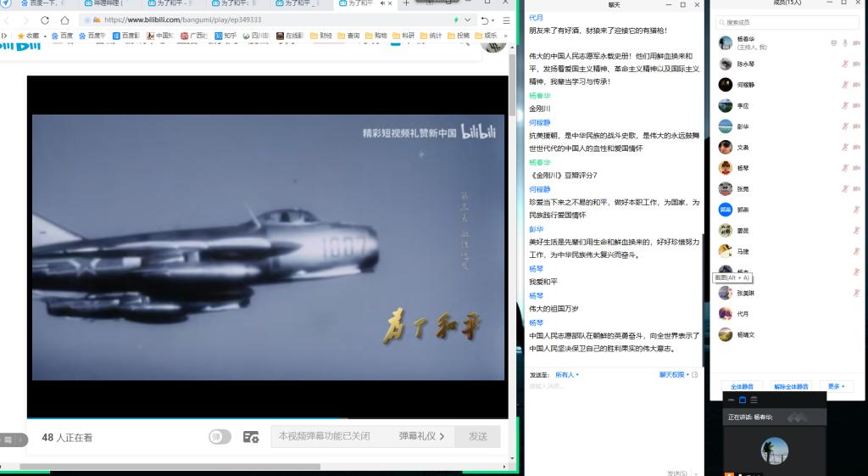Image resolution: width=868 pixels, height=476 pixels.
Task: Open 弹幕礼仪 etiquette link
Action: tap(421, 436)
